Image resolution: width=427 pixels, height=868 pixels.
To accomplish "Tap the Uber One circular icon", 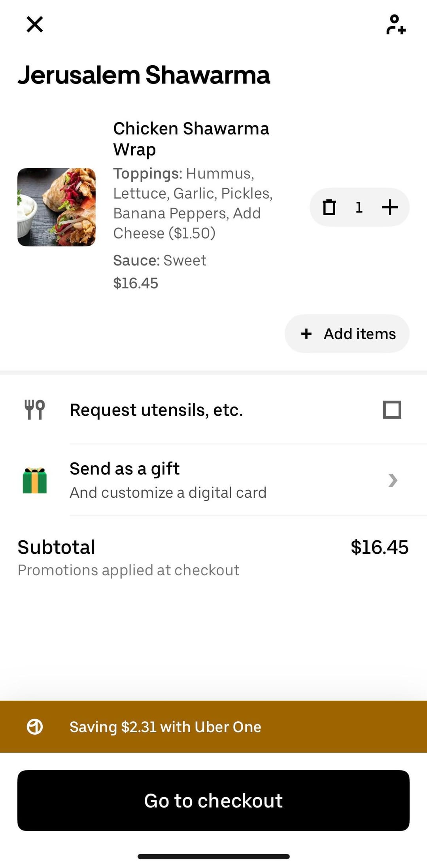I will tap(35, 727).
